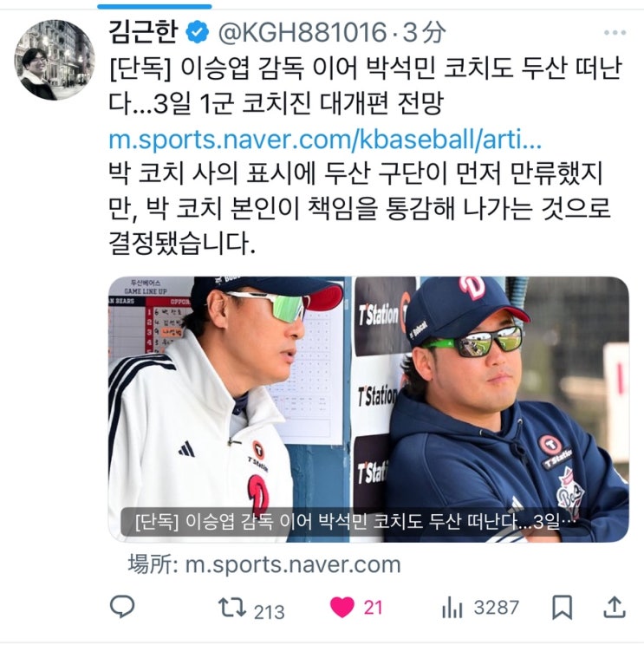Viewport: 644px width, 645px height.
Task: Open 김근한 profile avatar picture
Action: 55,60
